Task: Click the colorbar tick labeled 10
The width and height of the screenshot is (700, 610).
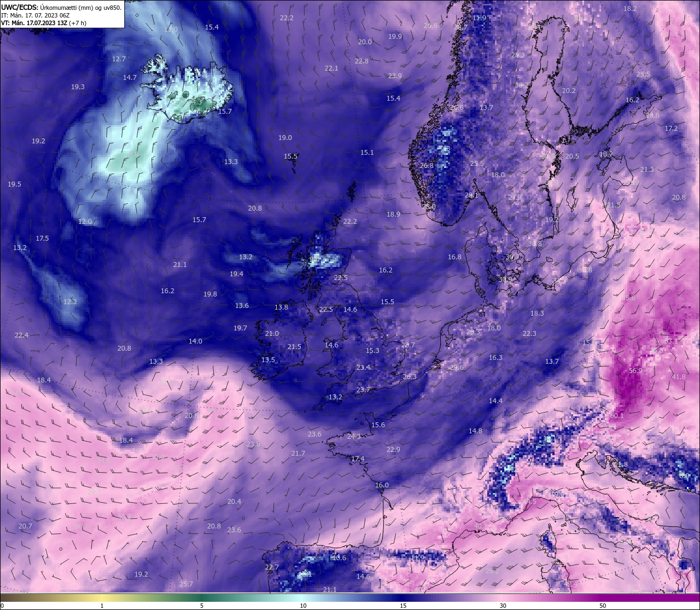Action: click(303, 606)
